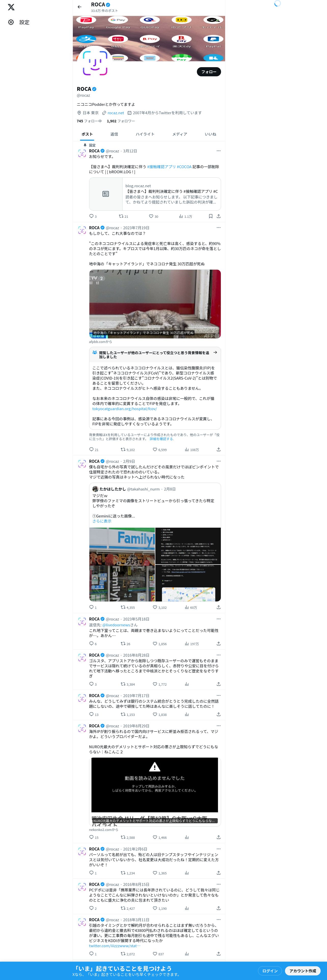Screen dimensions: 327x980
Task: Select the ポスト tab
Action: click(x=87, y=134)
